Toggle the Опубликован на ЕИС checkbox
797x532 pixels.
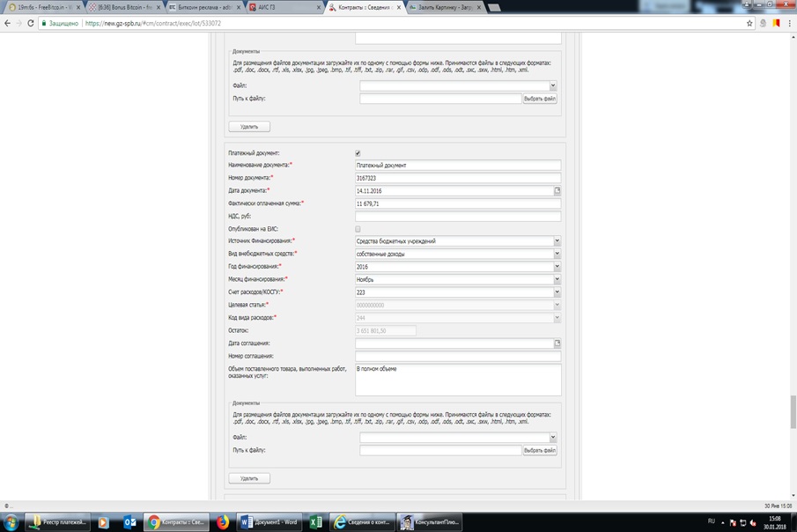pos(358,229)
